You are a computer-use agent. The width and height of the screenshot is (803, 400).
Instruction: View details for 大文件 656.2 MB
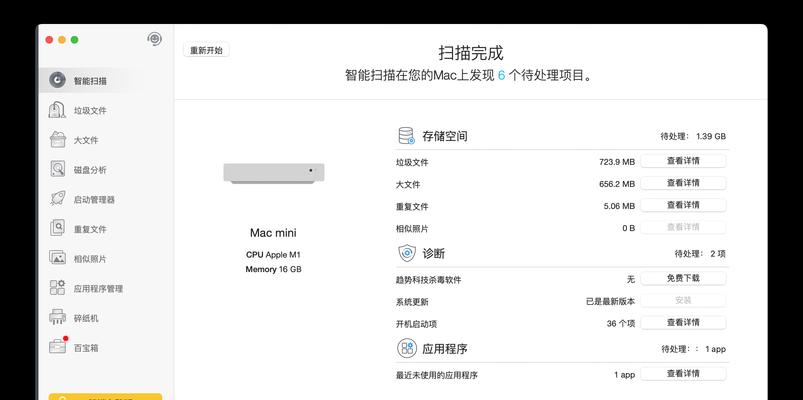pyautogui.click(x=683, y=183)
